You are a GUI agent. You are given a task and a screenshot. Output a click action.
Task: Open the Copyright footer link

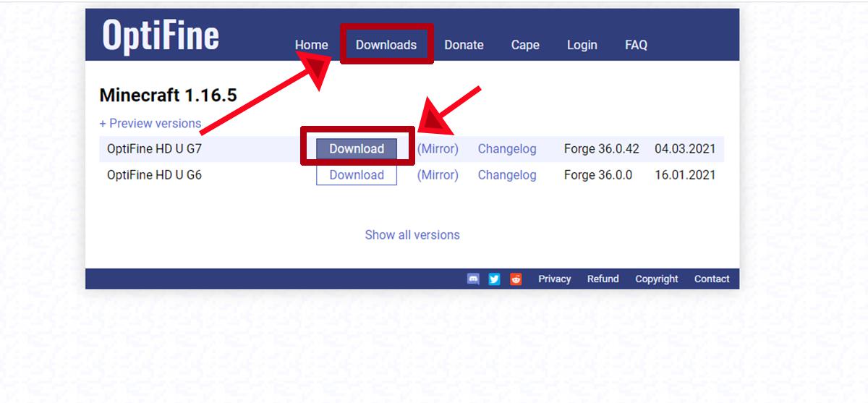(657, 279)
